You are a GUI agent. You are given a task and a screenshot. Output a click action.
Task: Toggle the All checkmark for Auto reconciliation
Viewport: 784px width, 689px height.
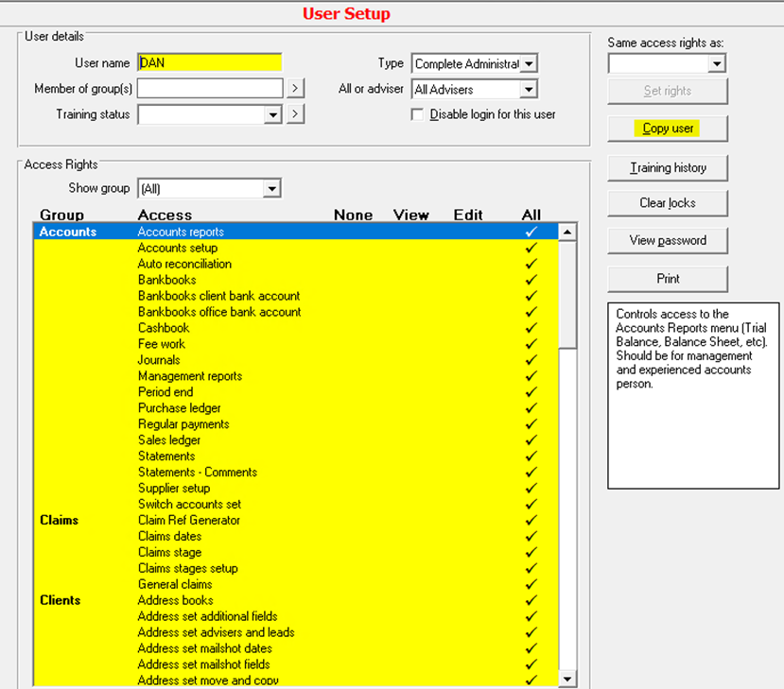pos(531,264)
